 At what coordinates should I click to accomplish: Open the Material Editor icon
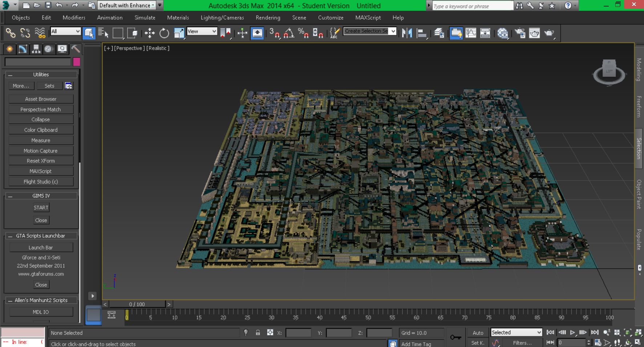[x=503, y=33]
